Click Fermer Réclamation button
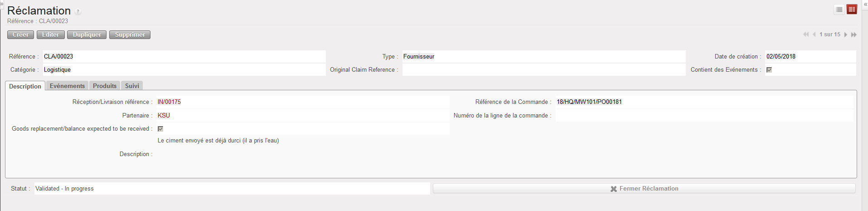Viewport: 868px width, 211px height. (644, 188)
